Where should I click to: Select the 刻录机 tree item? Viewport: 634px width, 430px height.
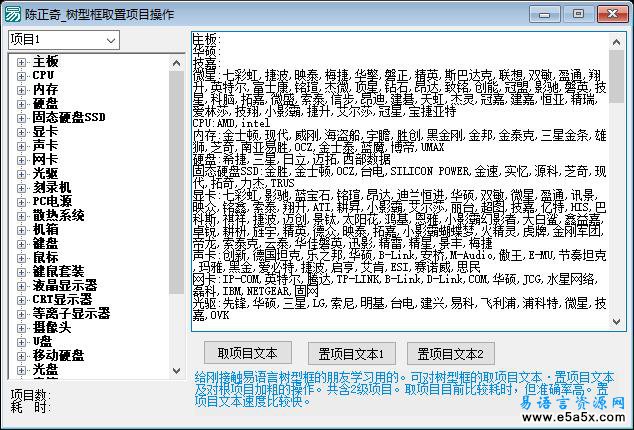click(52, 188)
